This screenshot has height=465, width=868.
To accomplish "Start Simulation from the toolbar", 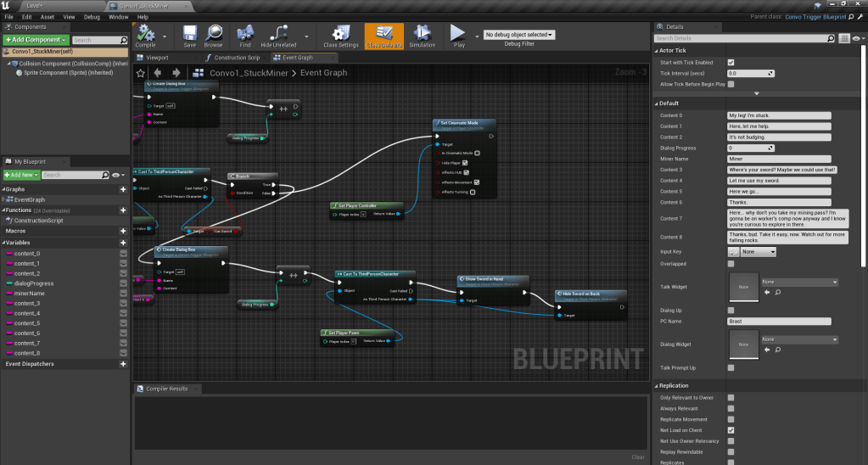I will (x=422, y=34).
